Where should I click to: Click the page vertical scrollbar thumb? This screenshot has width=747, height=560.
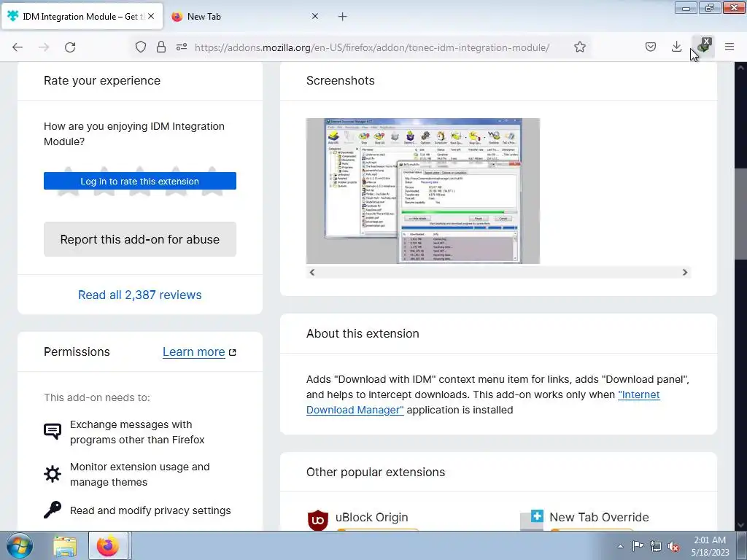(740, 214)
